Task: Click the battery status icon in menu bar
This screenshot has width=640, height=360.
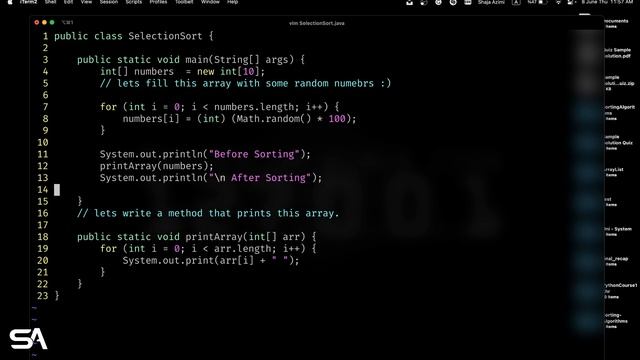Action: point(543,2)
